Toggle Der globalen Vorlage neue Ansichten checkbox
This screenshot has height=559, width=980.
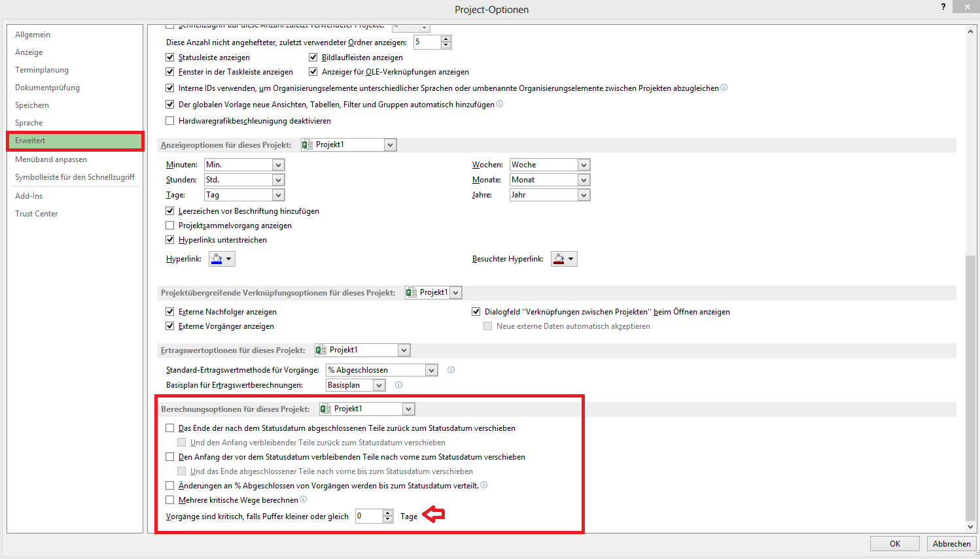pos(170,105)
